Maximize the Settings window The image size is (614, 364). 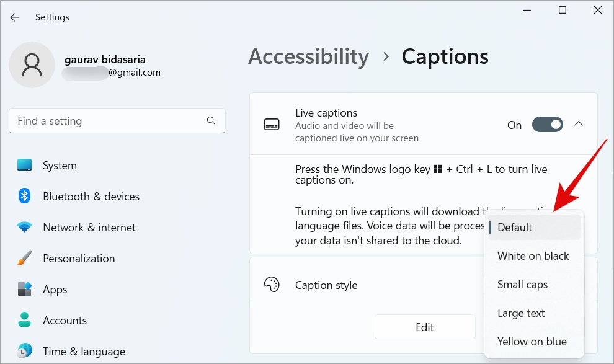tap(563, 10)
